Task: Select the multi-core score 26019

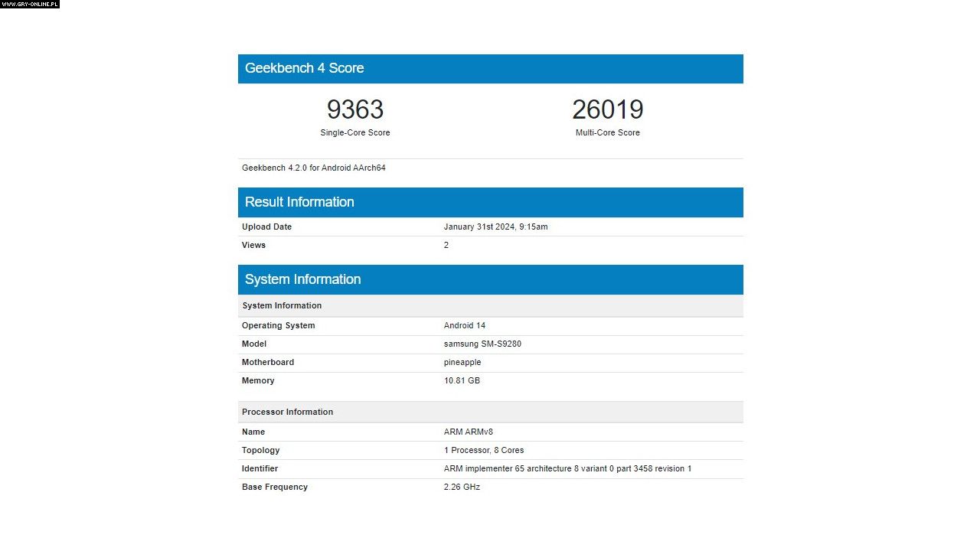Action: click(x=607, y=110)
